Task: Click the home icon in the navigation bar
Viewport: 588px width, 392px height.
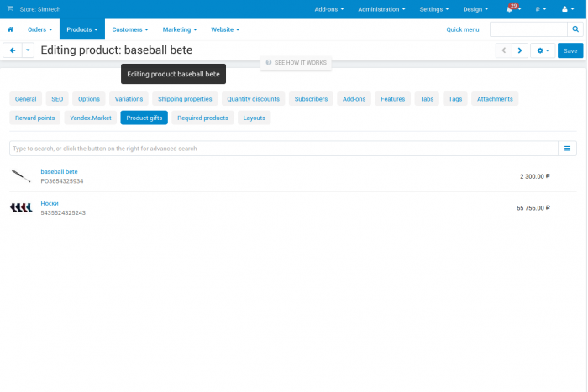Action: pos(10,29)
